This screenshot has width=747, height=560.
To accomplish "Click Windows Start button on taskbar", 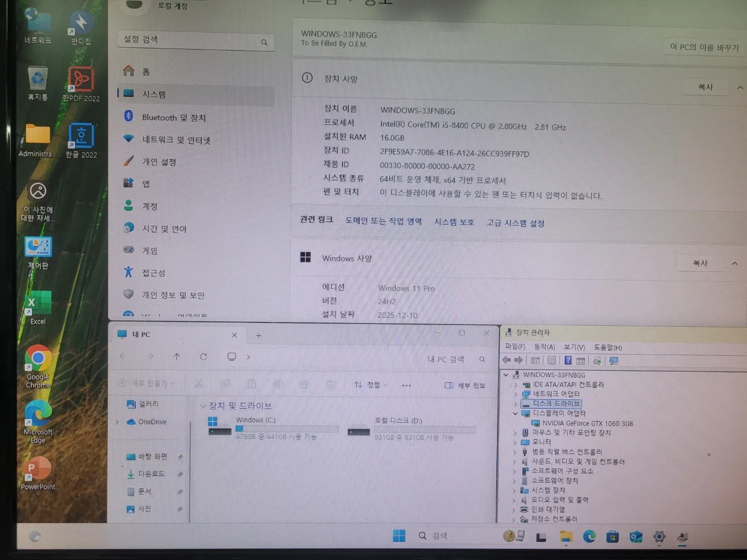I will coord(399,536).
